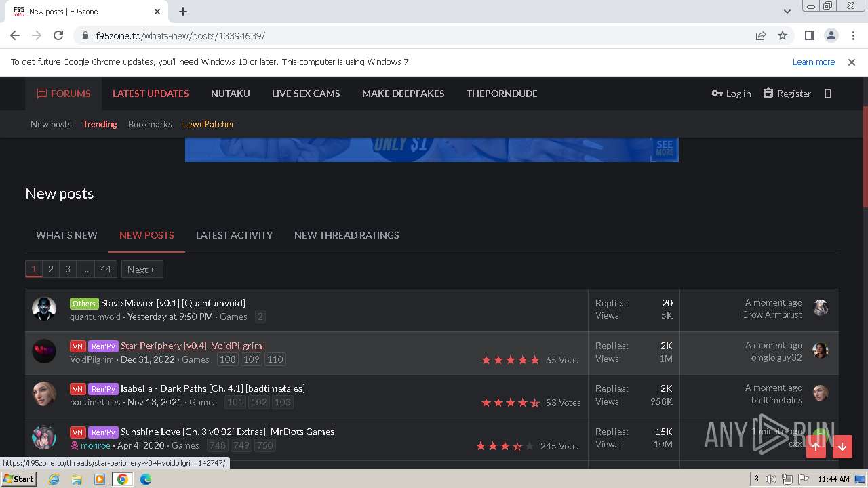
Task: Switch to NEW THREAD RATINGS tab
Action: [347, 235]
